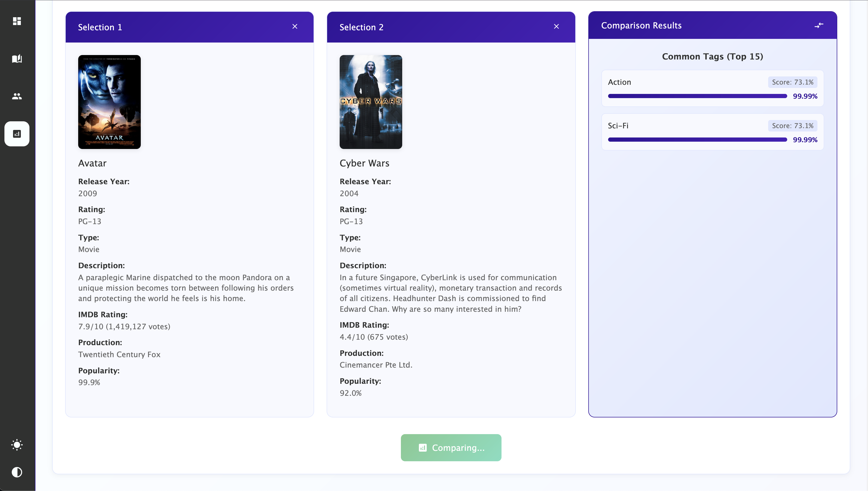Click the Common Tags (Top 15) heading

pos(712,56)
